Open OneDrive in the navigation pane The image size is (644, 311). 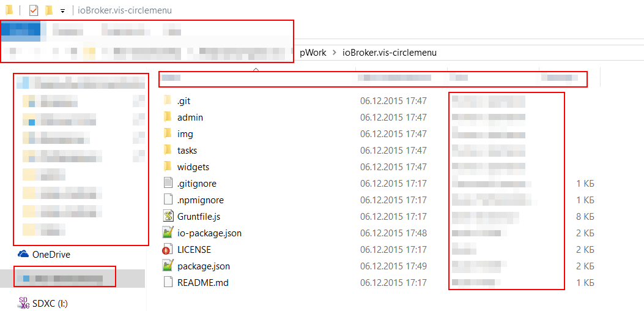pos(51,254)
